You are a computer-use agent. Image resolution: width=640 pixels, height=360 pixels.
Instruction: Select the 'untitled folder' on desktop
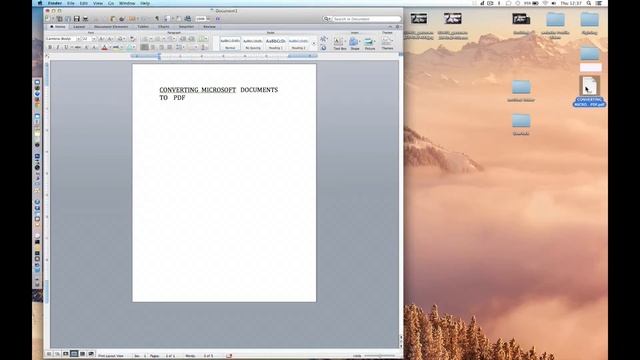(521, 91)
